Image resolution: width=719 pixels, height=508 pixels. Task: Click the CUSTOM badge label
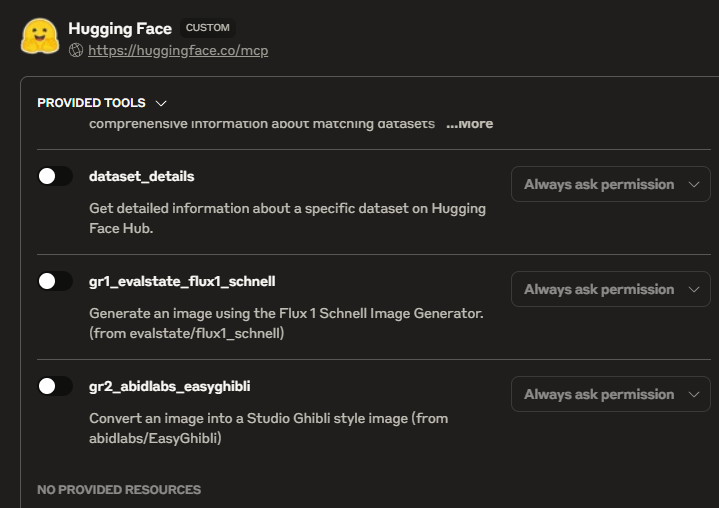207,29
